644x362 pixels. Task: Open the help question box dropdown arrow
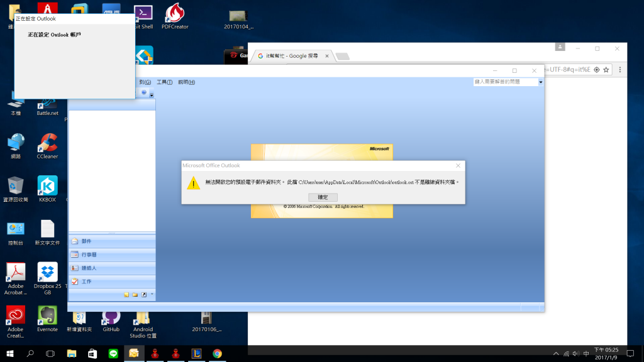[x=540, y=82]
